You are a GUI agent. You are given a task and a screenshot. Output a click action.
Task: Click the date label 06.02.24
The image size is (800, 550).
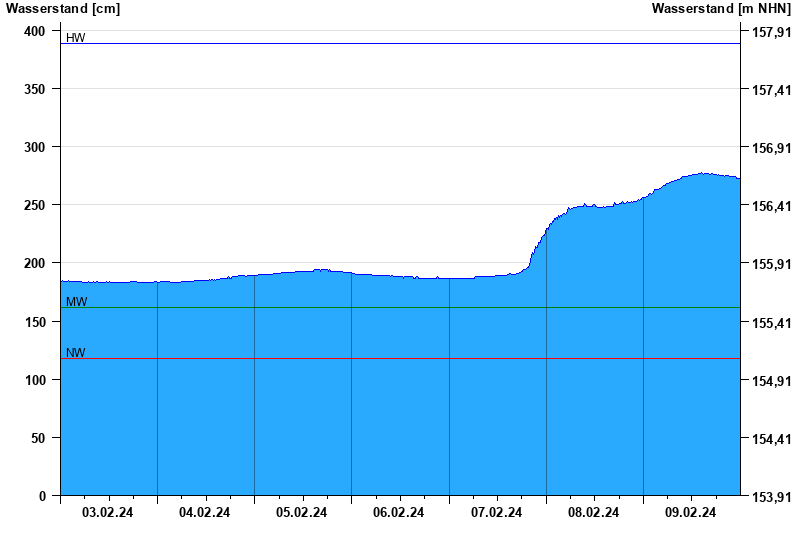[398, 512]
